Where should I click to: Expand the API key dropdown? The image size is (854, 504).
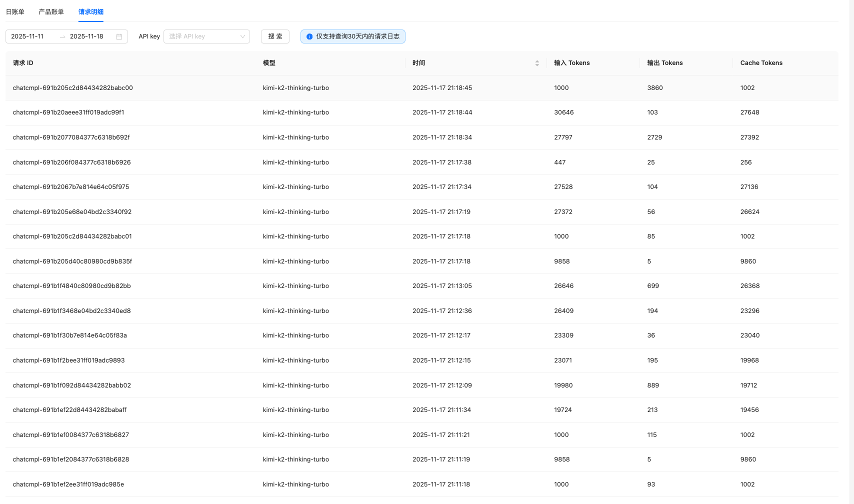click(x=202, y=36)
